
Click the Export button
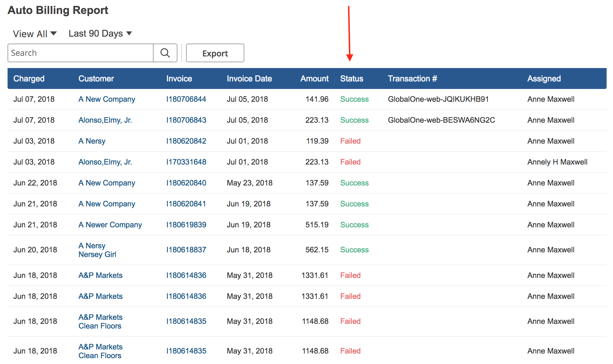pos(215,53)
